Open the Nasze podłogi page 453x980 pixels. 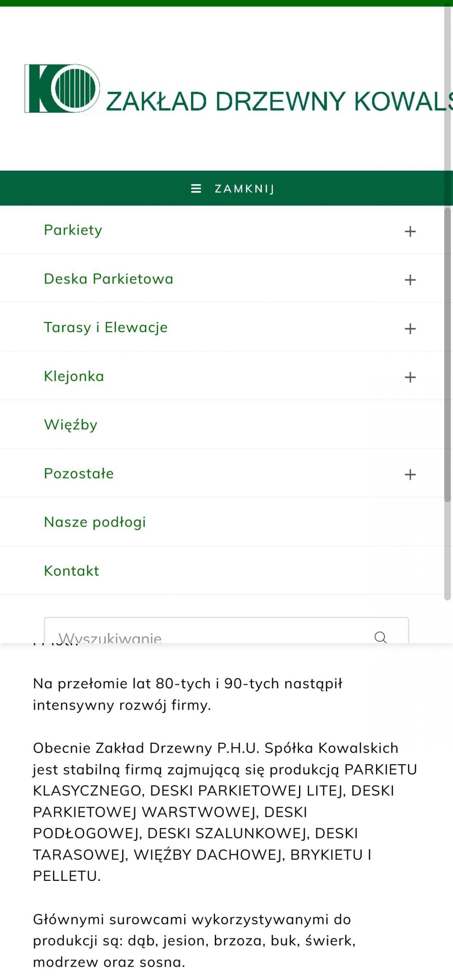[95, 522]
